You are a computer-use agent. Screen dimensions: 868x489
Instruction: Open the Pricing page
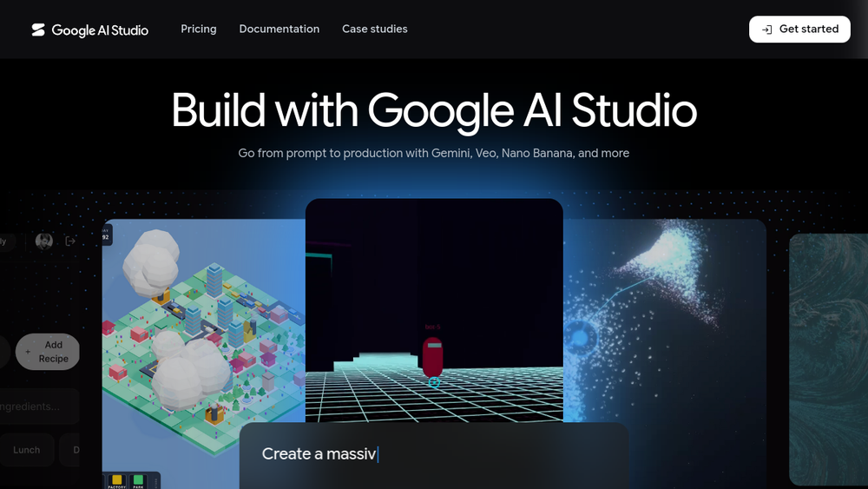click(x=198, y=29)
